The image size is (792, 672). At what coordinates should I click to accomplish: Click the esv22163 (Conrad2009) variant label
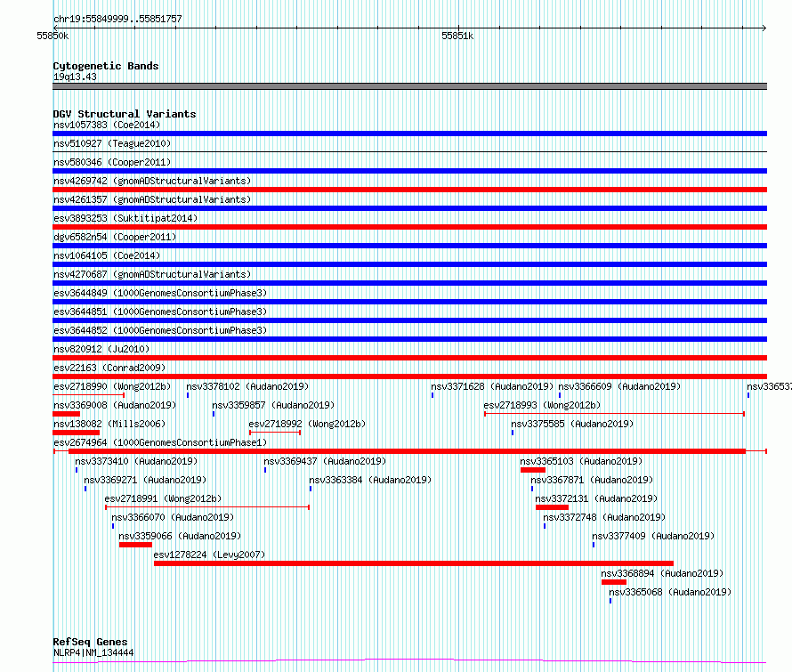pyautogui.click(x=109, y=368)
